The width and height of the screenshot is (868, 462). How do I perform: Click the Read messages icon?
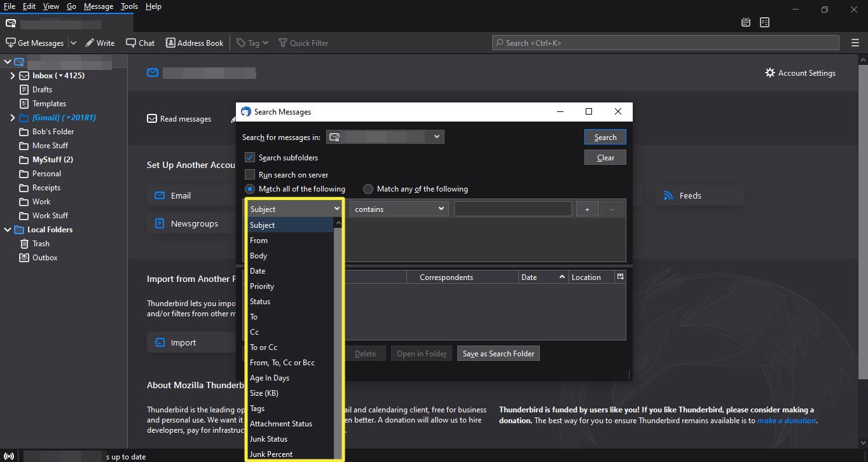click(152, 118)
